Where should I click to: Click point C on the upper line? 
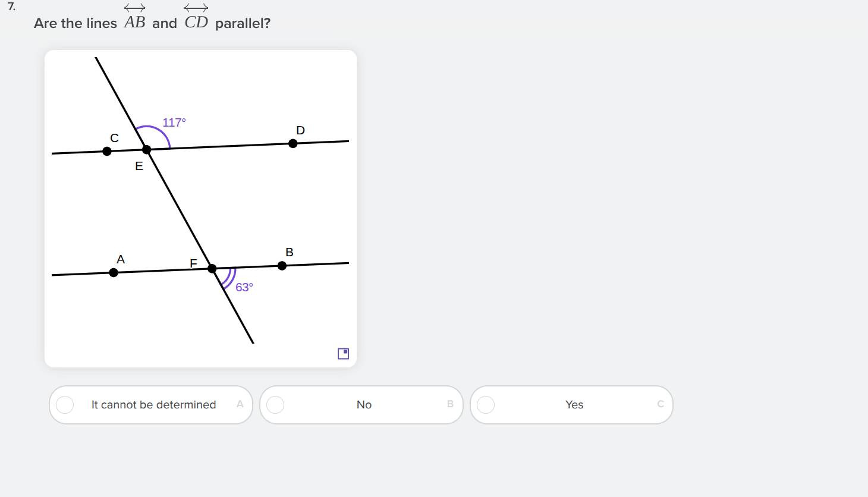[x=106, y=150]
